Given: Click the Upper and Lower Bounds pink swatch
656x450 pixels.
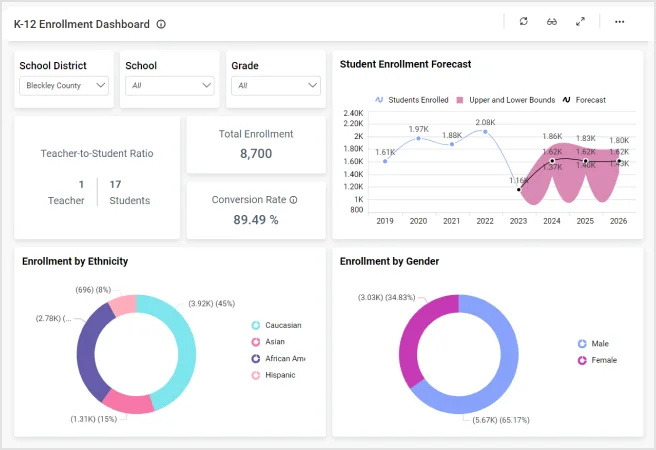Looking at the screenshot, I should [460, 100].
